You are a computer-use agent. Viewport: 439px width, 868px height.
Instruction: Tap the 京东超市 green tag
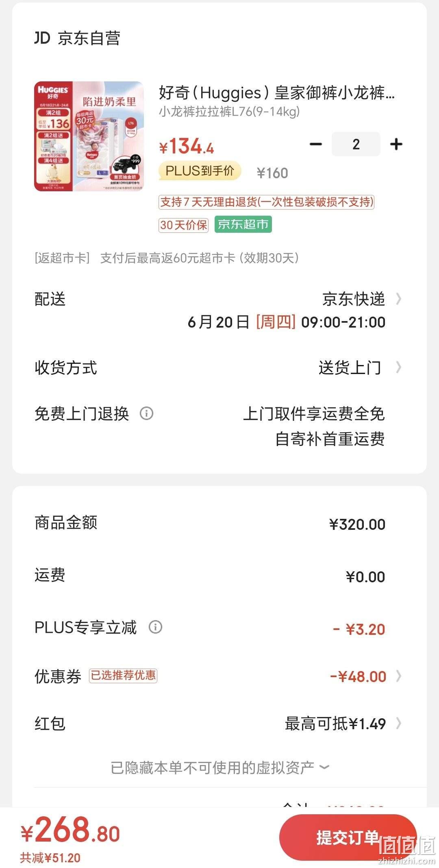click(x=243, y=225)
